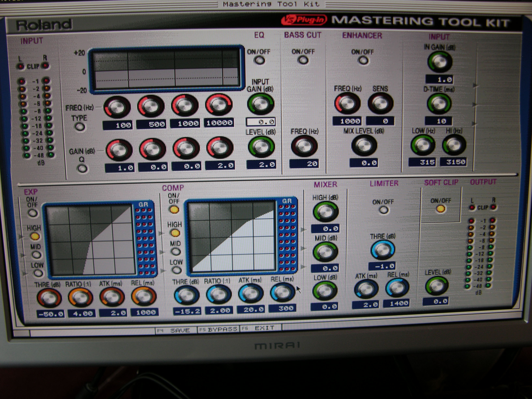Toggle the Bass Cut ON/OFF button
This screenshot has height=399, width=532.
[x=303, y=60]
